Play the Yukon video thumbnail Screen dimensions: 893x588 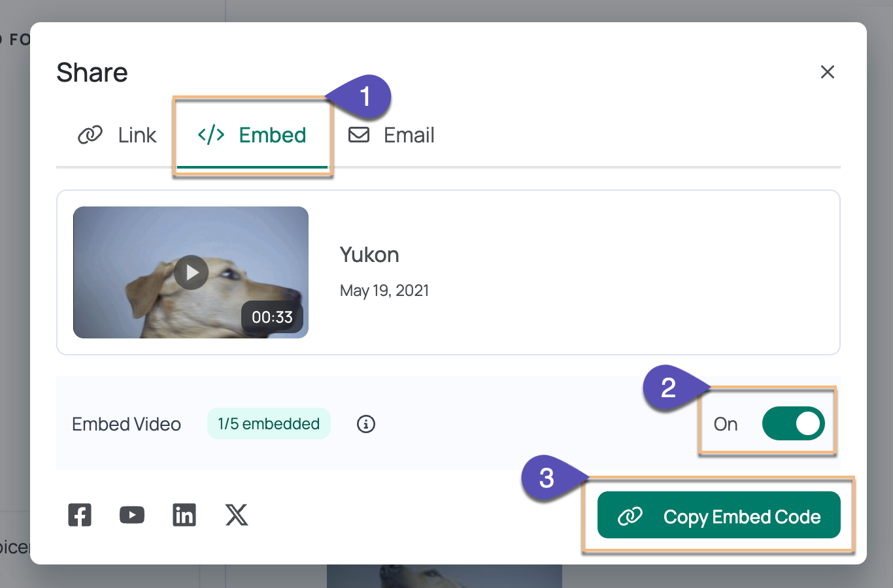pyautogui.click(x=191, y=272)
